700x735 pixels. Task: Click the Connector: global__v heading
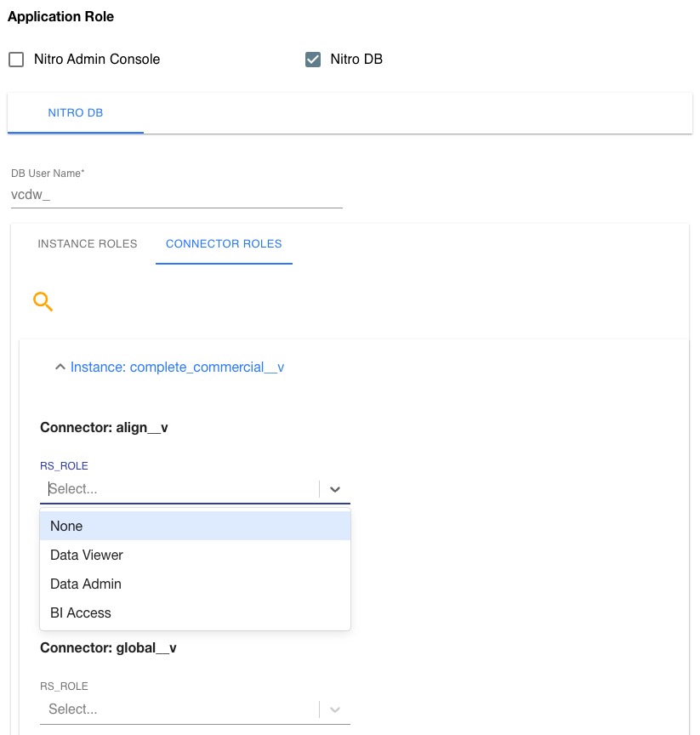pyautogui.click(x=108, y=648)
